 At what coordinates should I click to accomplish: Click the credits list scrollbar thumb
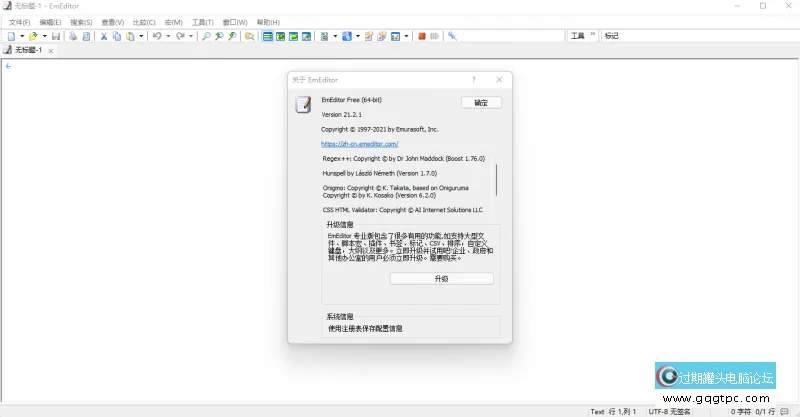click(x=496, y=179)
